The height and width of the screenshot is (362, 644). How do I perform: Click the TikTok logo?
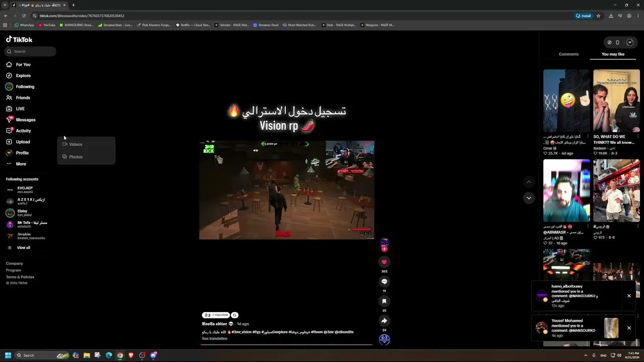pos(19,39)
